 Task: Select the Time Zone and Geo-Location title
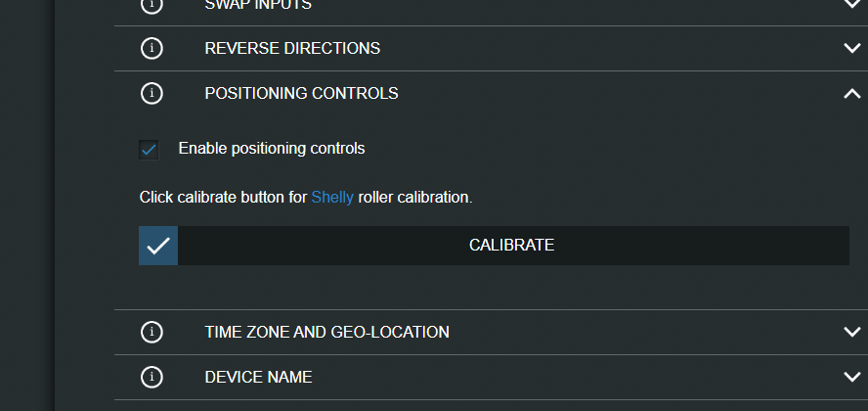click(x=326, y=332)
